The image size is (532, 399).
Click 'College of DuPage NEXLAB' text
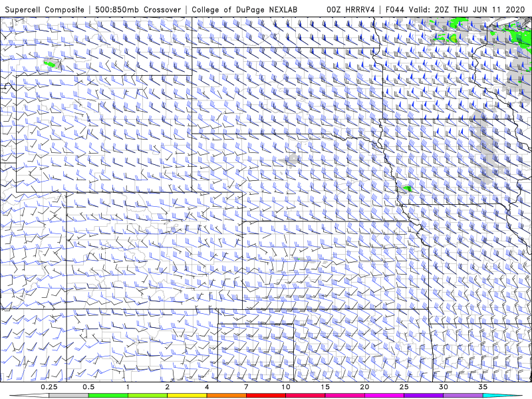[244, 10]
